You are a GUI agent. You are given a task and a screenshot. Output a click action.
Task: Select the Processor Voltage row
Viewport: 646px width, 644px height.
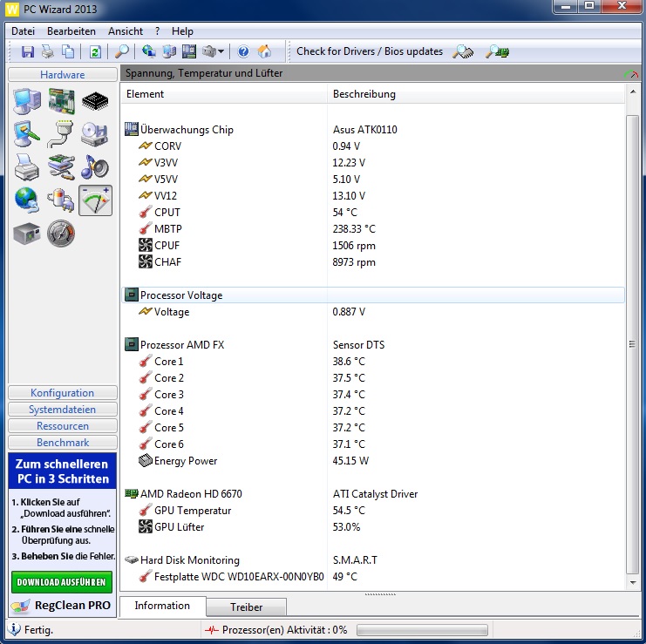[373, 295]
